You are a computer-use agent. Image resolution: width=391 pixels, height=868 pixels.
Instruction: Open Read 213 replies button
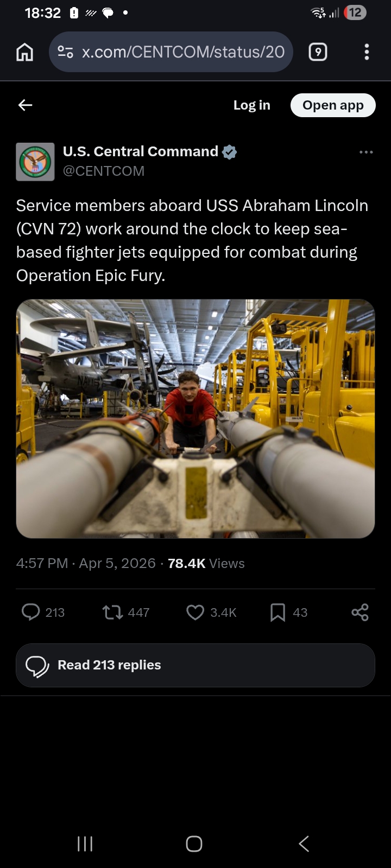195,665
